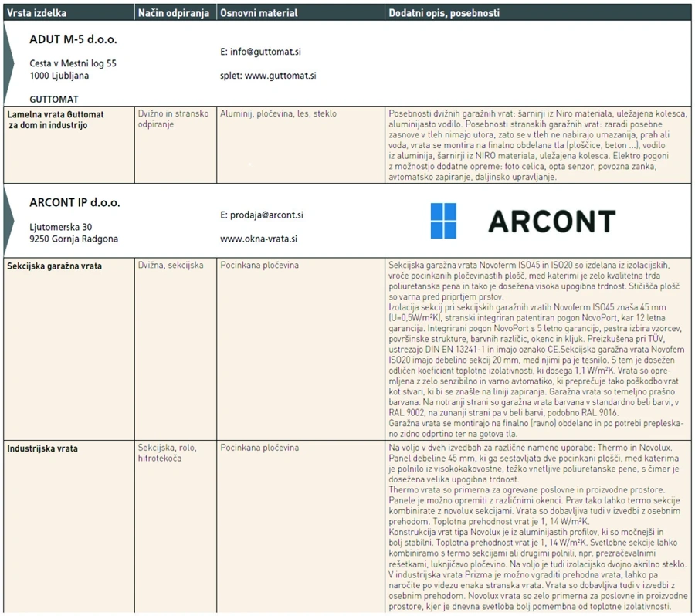Click the GUTTOMAT brand label
Screen dimensions: 695x616
53,100
